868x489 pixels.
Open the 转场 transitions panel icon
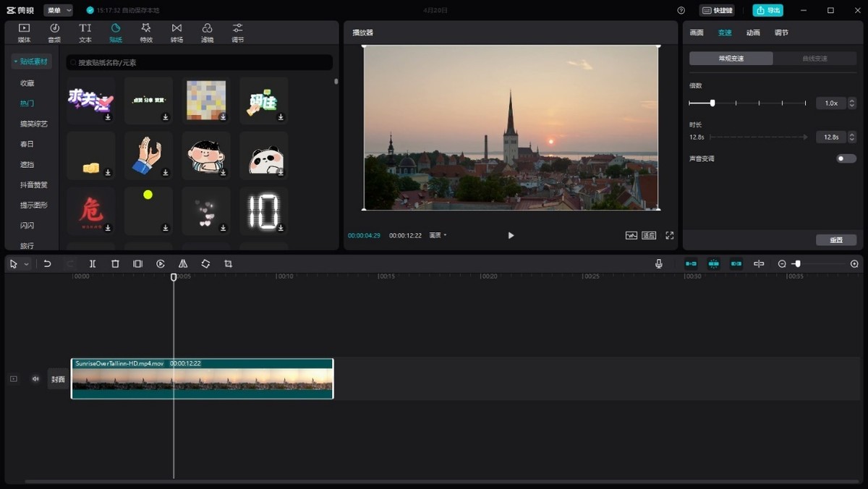(x=176, y=33)
